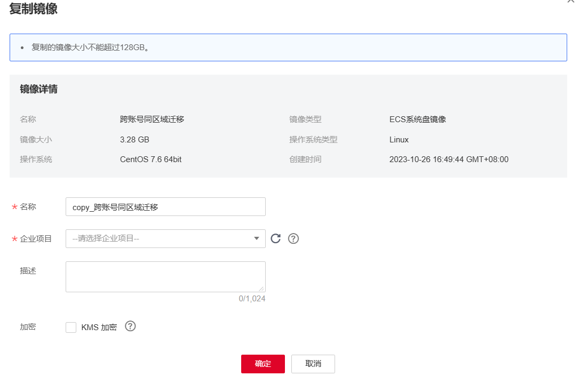
Task: Select the OS type value Linux
Action: click(399, 140)
